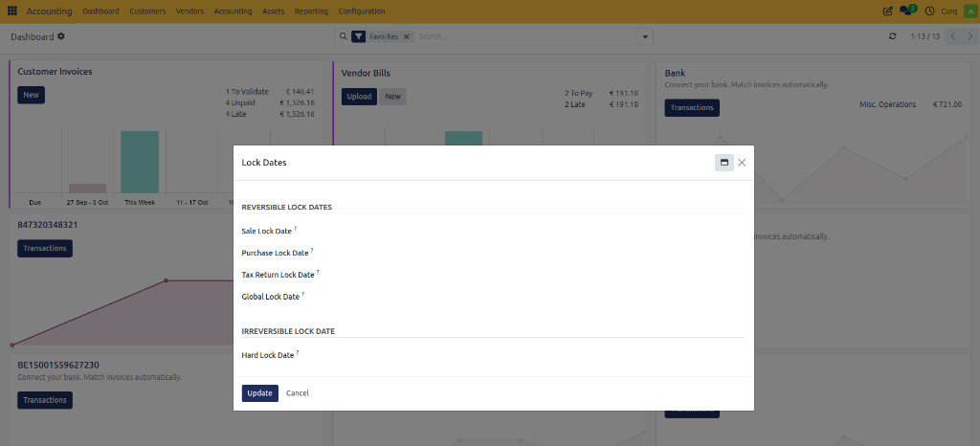The width and height of the screenshot is (980, 446).
Task: Click the Purchase Lock Date label
Action: [275, 253]
